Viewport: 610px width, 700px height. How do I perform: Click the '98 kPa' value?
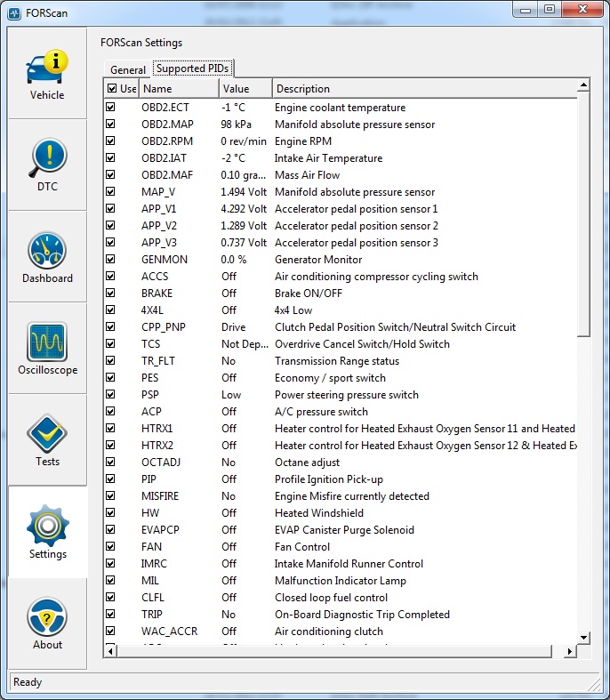[236, 125]
